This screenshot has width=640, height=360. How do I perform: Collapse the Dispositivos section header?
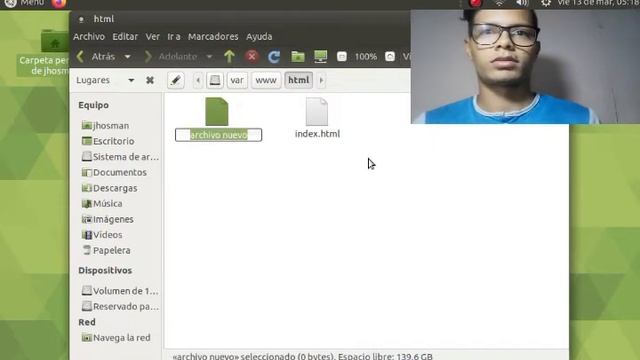tap(105, 271)
